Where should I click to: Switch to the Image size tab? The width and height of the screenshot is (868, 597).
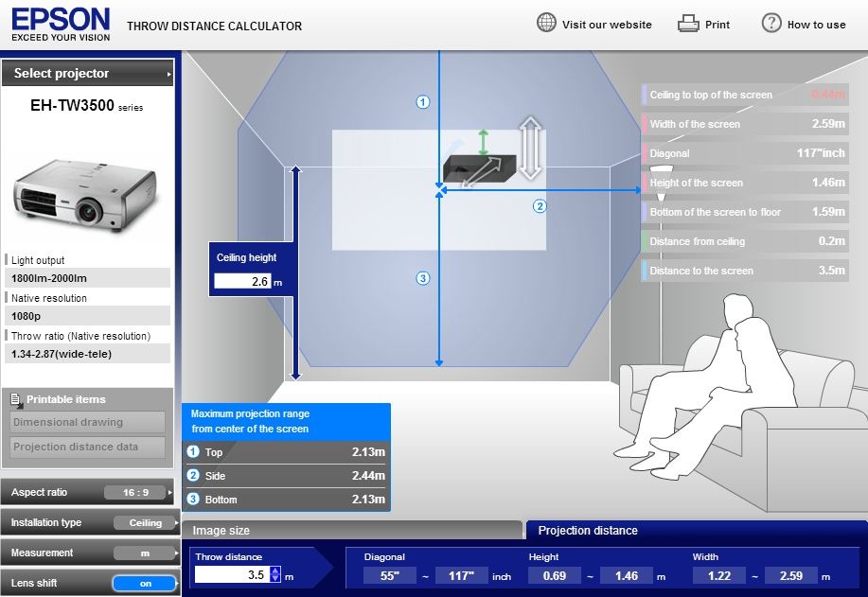351,530
